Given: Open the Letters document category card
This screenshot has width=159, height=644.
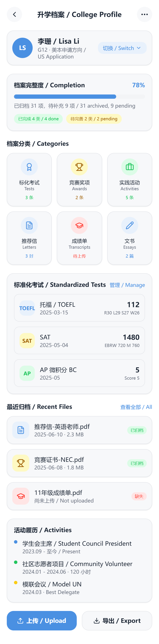Looking at the screenshot, I should (x=29, y=238).
